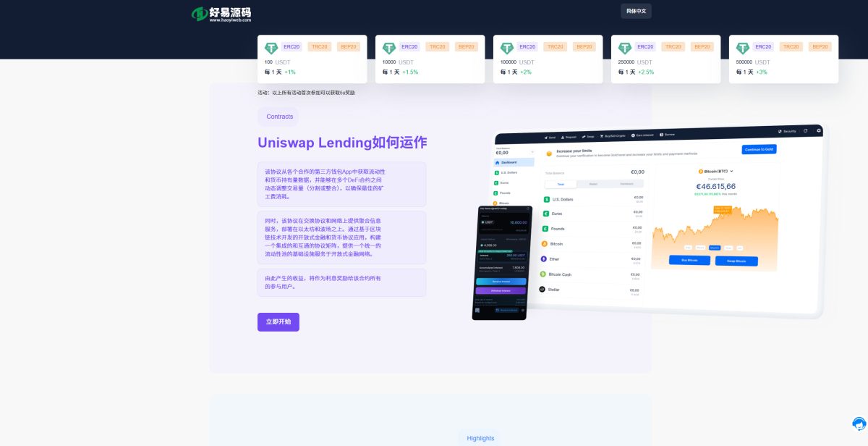This screenshot has height=446, width=868.
Task: Click the Contracts section badge
Action: coord(278,117)
